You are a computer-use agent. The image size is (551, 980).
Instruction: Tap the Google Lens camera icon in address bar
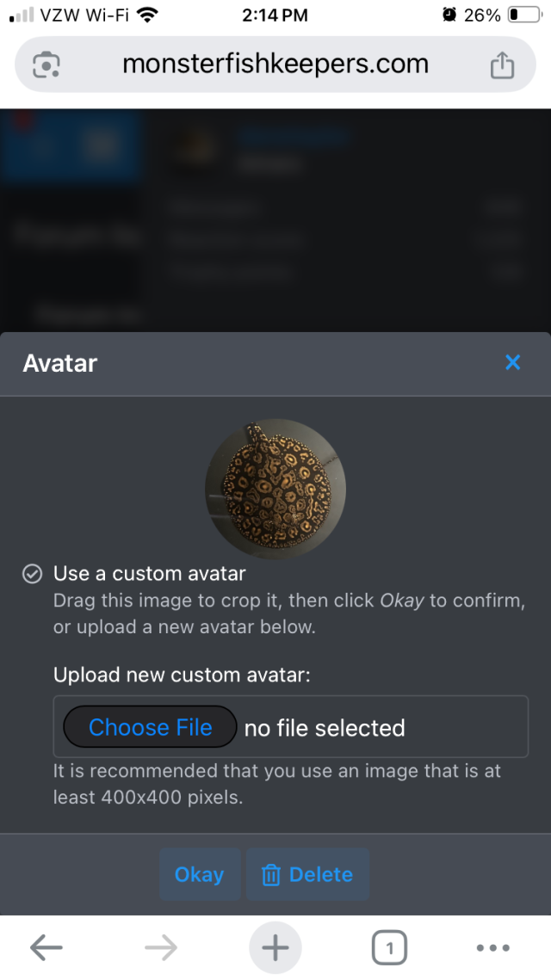coord(46,65)
